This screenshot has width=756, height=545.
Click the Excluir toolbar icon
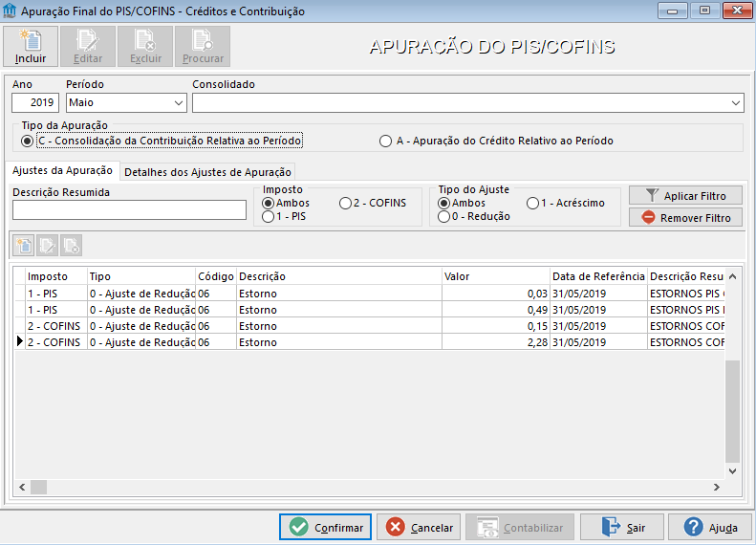click(145, 46)
